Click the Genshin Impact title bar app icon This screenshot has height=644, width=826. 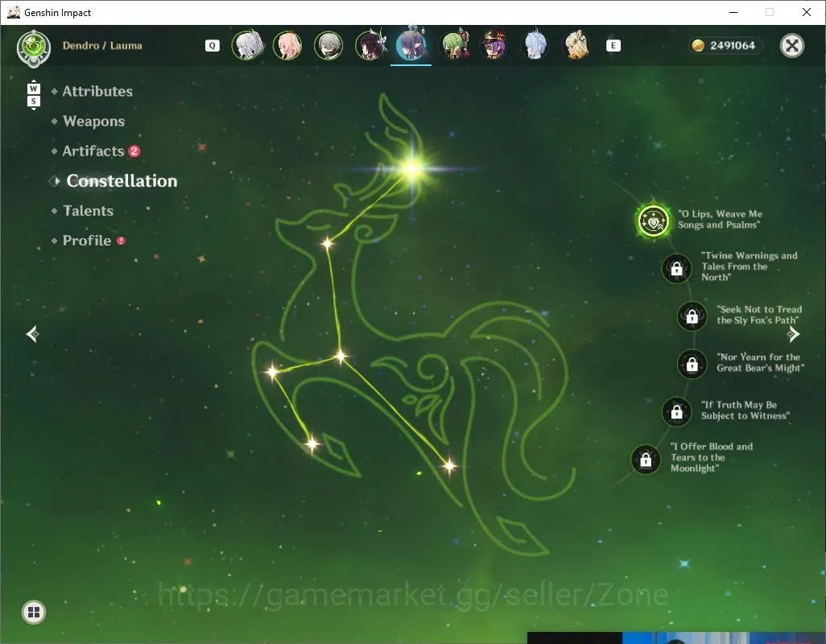(x=13, y=12)
